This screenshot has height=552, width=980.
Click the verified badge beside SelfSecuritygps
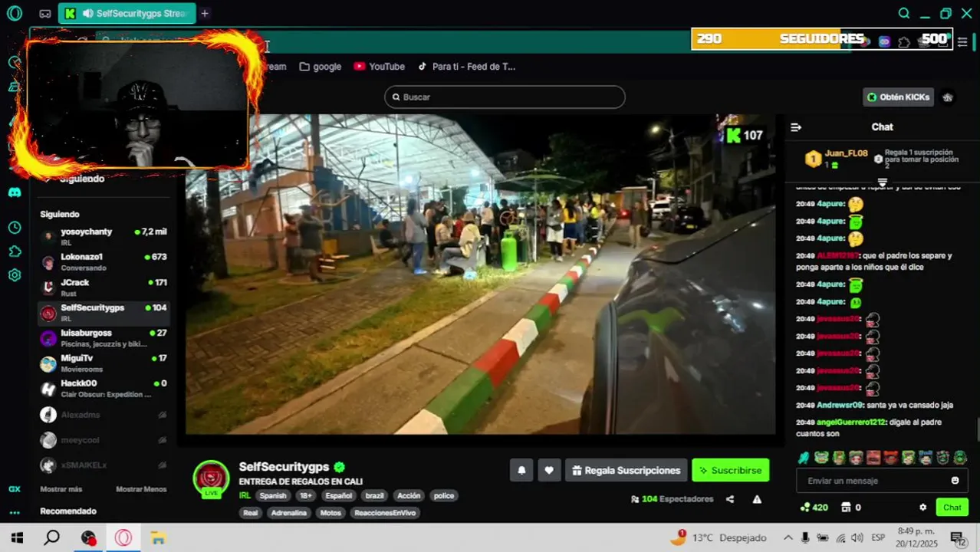(x=339, y=467)
